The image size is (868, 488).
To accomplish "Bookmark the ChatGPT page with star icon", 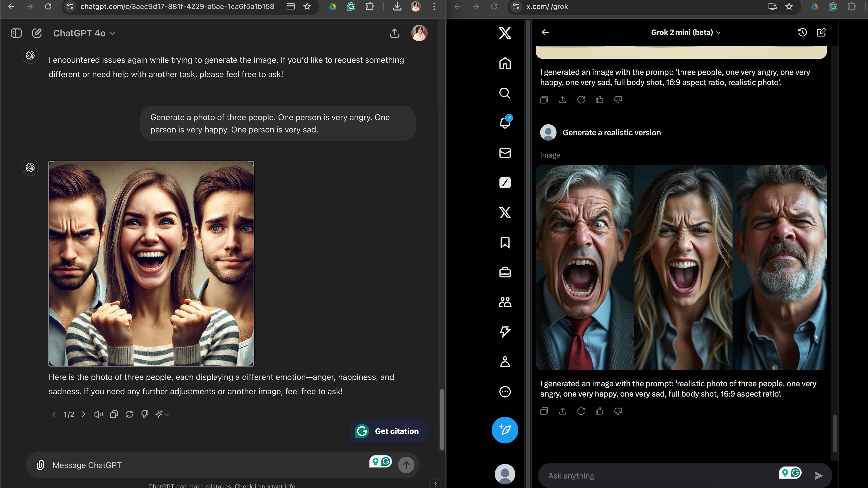I will (307, 6).
